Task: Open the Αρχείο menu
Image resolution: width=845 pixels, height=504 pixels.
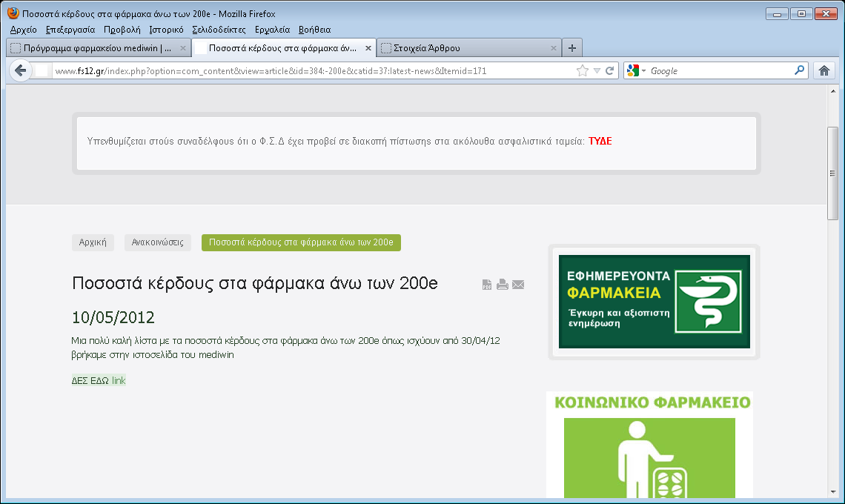Action: pos(23,30)
